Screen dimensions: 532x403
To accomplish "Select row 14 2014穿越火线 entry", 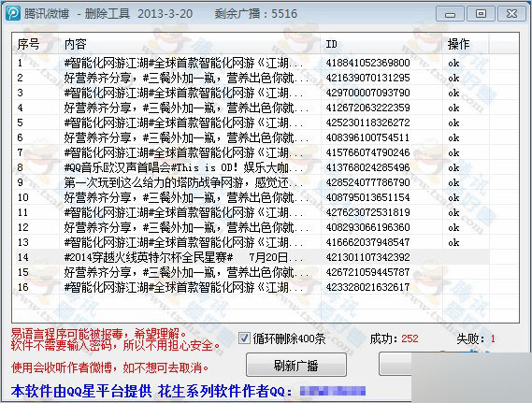I will tap(183, 257).
